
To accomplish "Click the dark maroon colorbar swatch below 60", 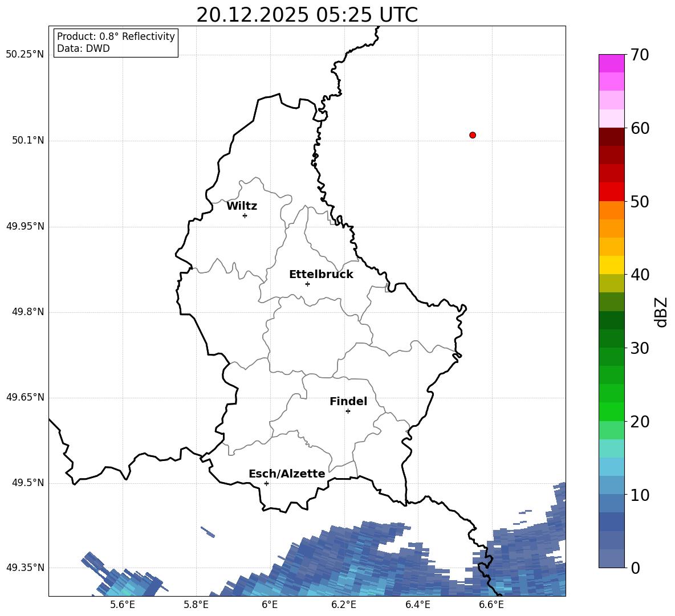I will [611, 137].
